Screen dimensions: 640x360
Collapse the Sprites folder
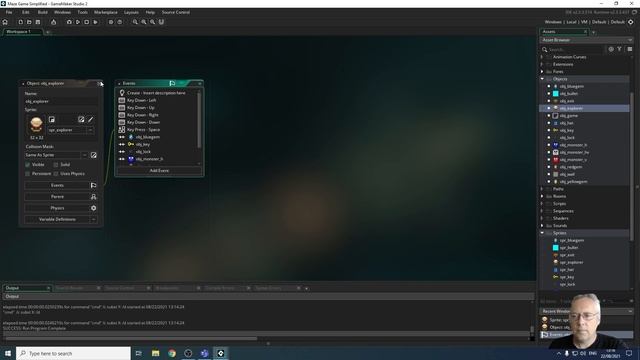click(542, 233)
